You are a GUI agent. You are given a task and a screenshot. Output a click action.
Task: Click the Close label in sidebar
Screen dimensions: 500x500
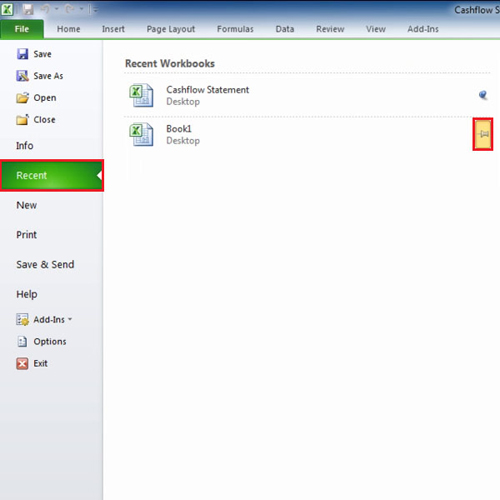click(x=44, y=120)
